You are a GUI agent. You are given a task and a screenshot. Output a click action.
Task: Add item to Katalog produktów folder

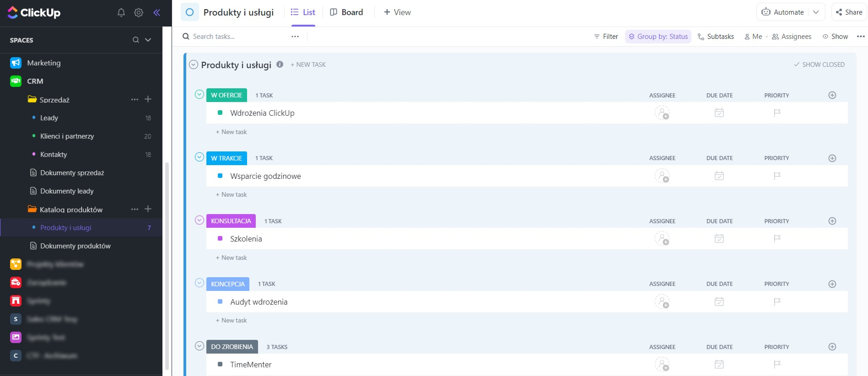pyautogui.click(x=148, y=209)
